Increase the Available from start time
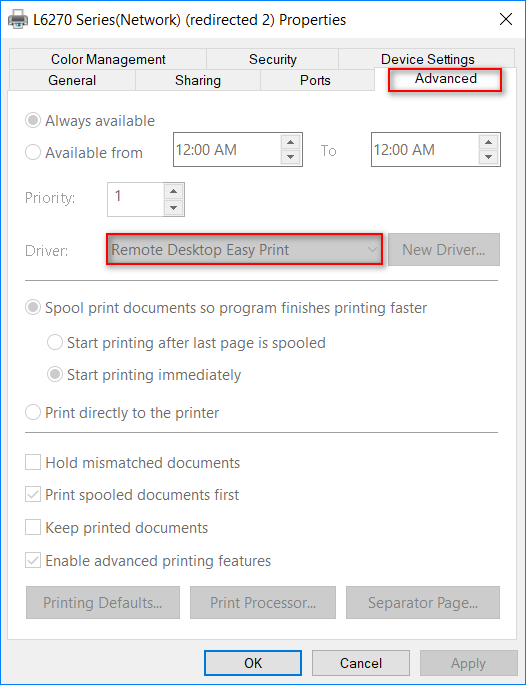This screenshot has width=526, height=685. click(x=291, y=142)
